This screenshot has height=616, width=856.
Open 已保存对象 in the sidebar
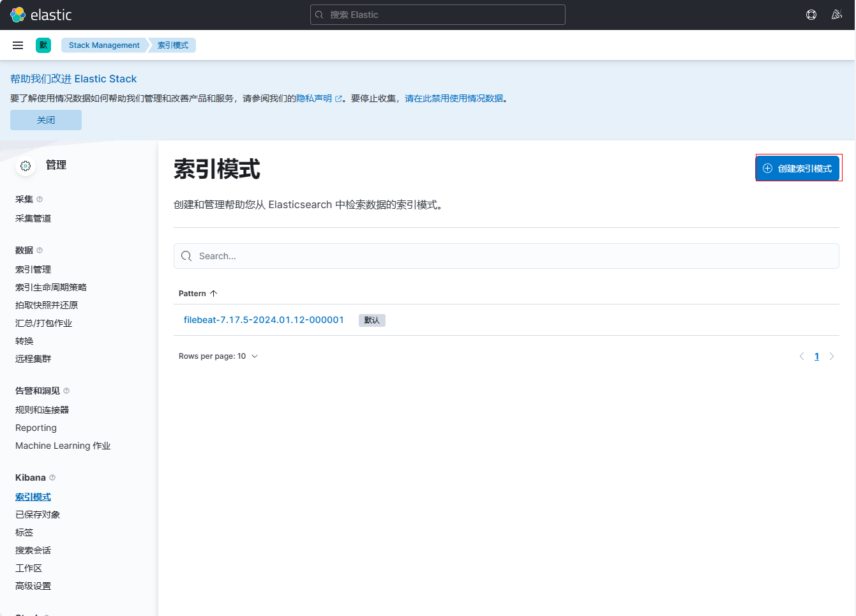pos(38,515)
